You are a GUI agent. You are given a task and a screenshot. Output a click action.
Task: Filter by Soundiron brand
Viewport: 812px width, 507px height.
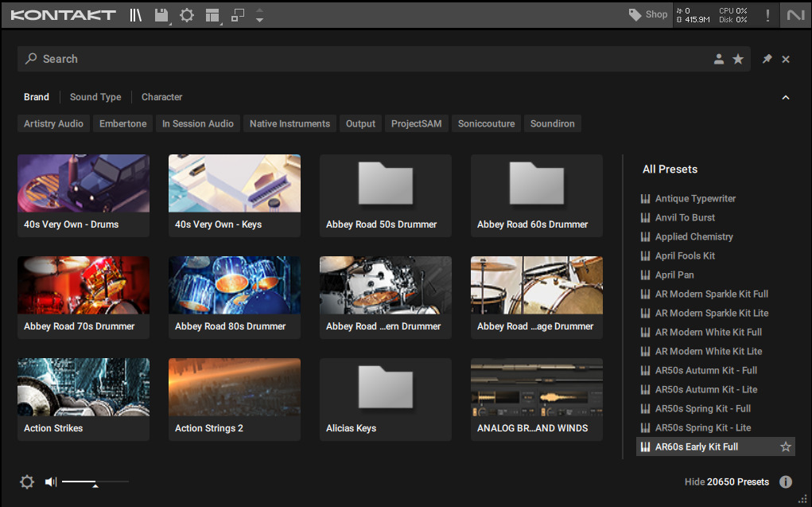pos(552,123)
